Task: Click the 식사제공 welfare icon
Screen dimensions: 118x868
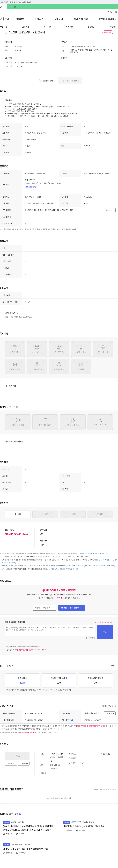Action: (81, 367)
